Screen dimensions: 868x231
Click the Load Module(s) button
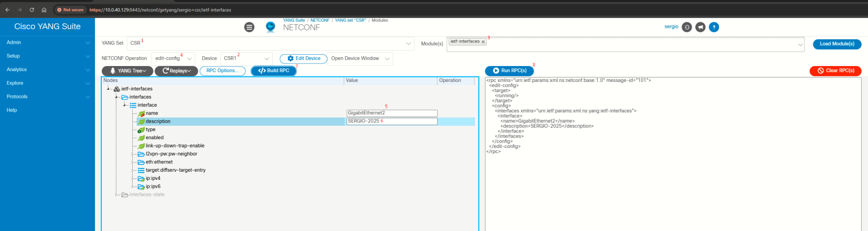[837, 44]
